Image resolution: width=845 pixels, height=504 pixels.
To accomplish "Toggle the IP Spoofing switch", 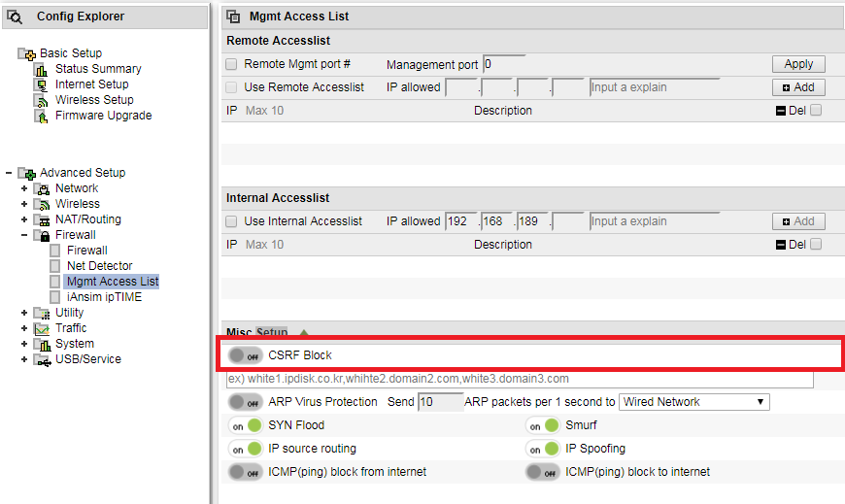I will pyautogui.click(x=542, y=449).
